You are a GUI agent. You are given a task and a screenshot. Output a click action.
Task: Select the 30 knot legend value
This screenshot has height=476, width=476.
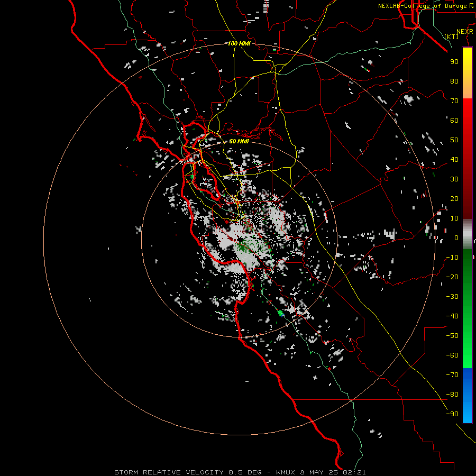[454, 179]
